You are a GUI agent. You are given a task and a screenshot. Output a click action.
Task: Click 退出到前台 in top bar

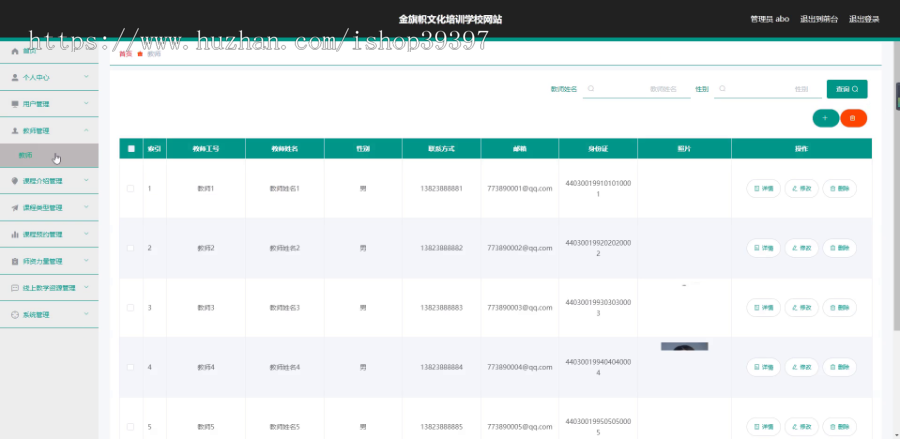819,19
